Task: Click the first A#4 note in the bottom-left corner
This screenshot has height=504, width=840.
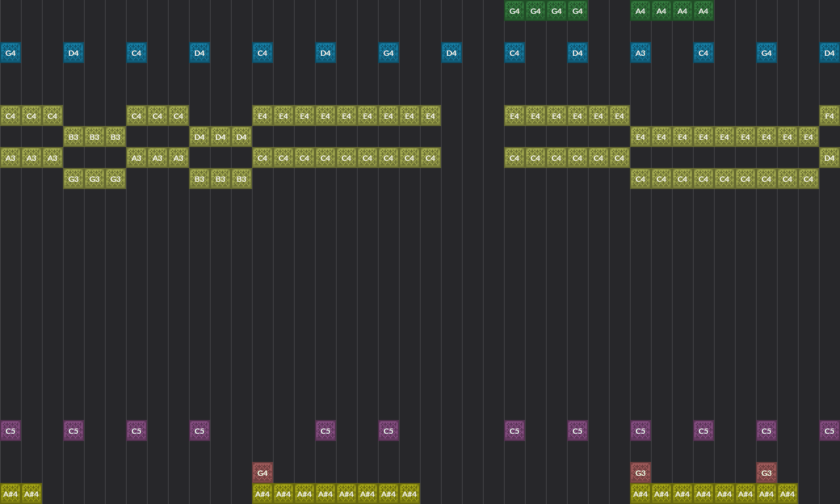Action: coord(10,493)
